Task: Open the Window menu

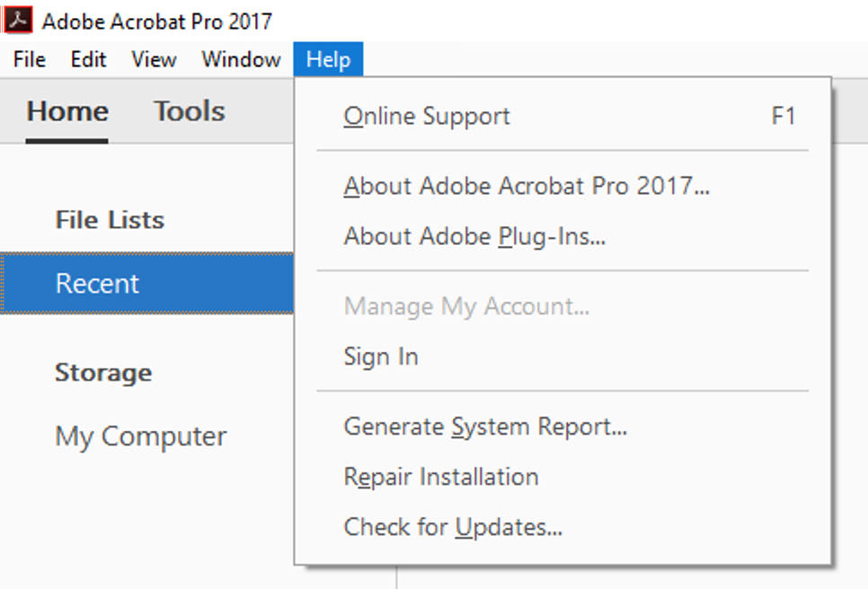Action: coord(238,59)
